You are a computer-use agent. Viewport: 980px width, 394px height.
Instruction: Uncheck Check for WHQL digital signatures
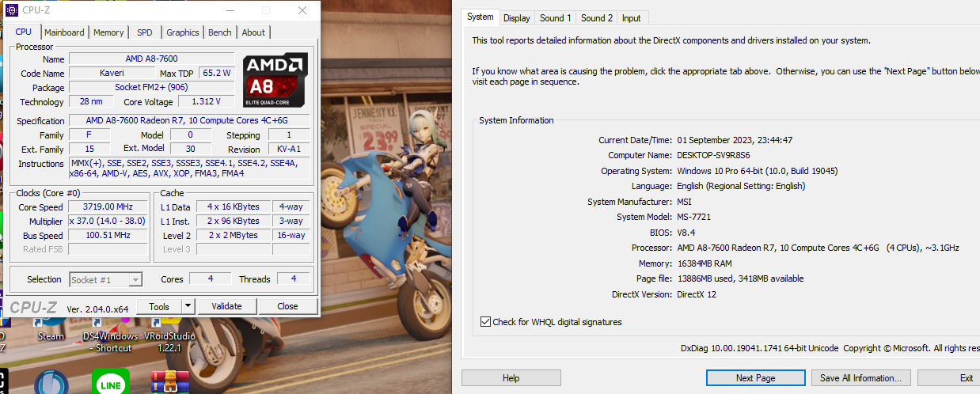[485, 322]
